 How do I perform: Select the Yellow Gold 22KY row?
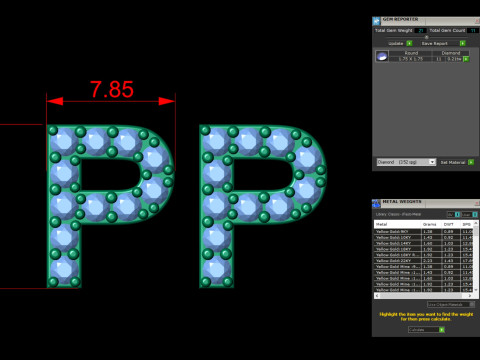423,261
